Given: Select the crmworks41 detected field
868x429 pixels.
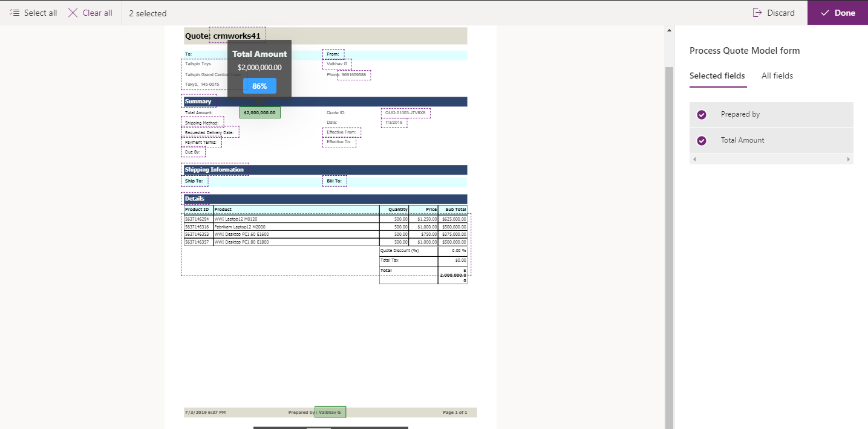Looking at the screenshot, I should 237,36.
